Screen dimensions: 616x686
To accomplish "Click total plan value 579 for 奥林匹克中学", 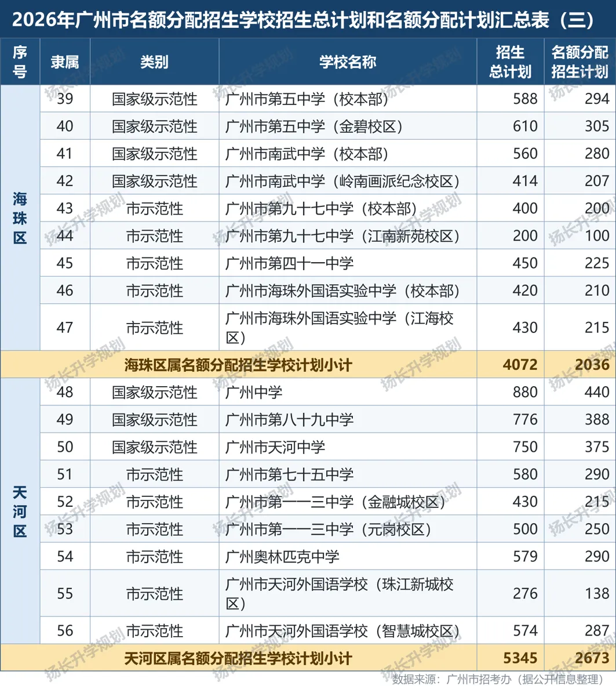I will pos(525,557).
